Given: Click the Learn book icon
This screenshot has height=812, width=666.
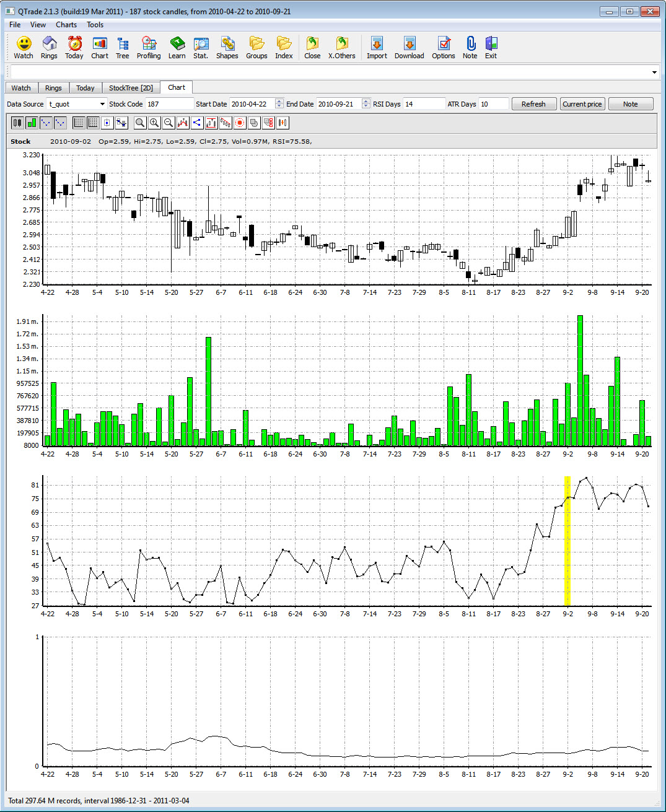Looking at the screenshot, I should tap(177, 48).
